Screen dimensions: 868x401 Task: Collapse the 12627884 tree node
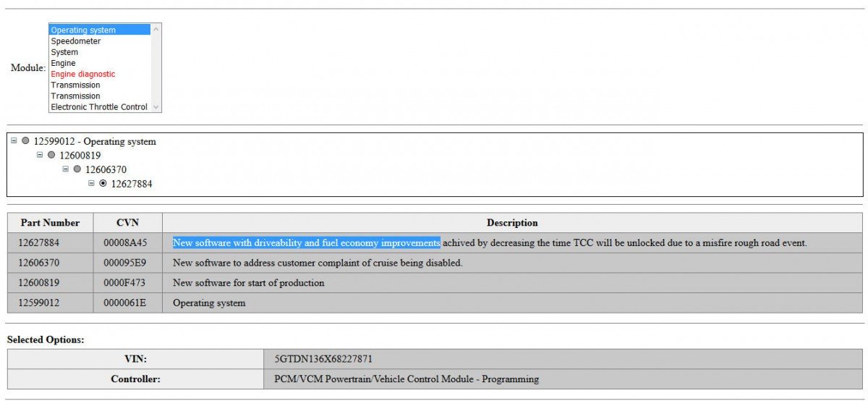91,183
